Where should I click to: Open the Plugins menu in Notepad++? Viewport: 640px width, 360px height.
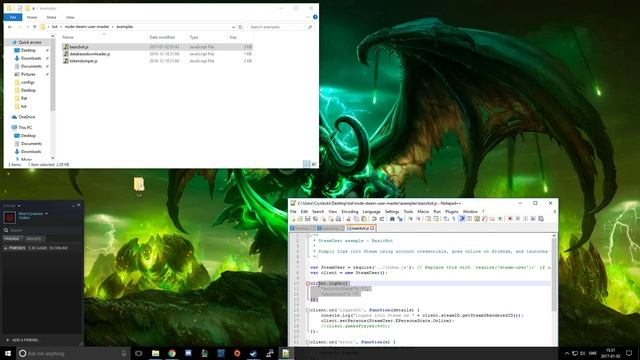click(451, 211)
